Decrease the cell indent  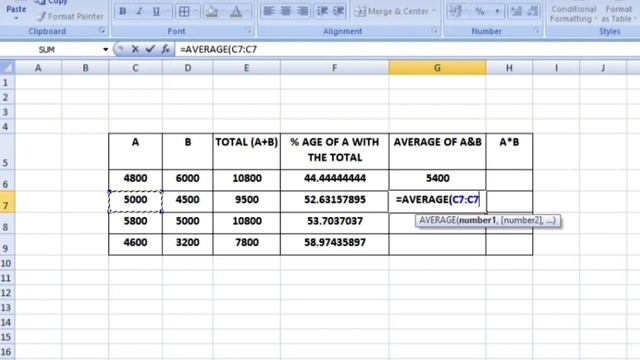point(322,11)
